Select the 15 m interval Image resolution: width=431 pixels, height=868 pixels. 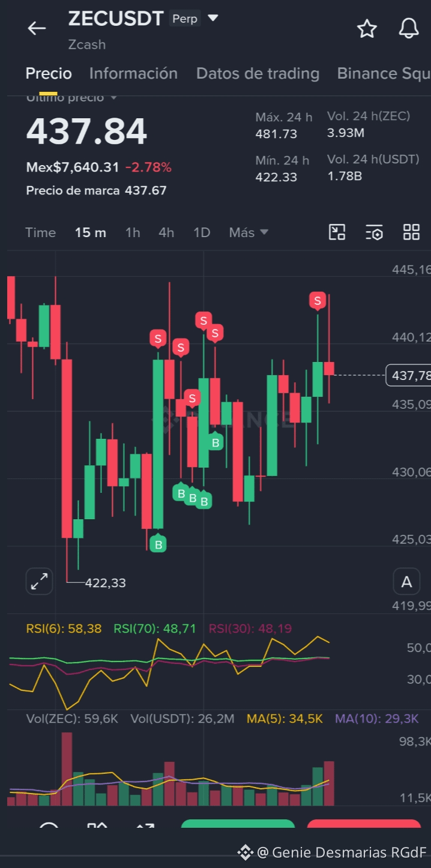click(x=91, y=232)
